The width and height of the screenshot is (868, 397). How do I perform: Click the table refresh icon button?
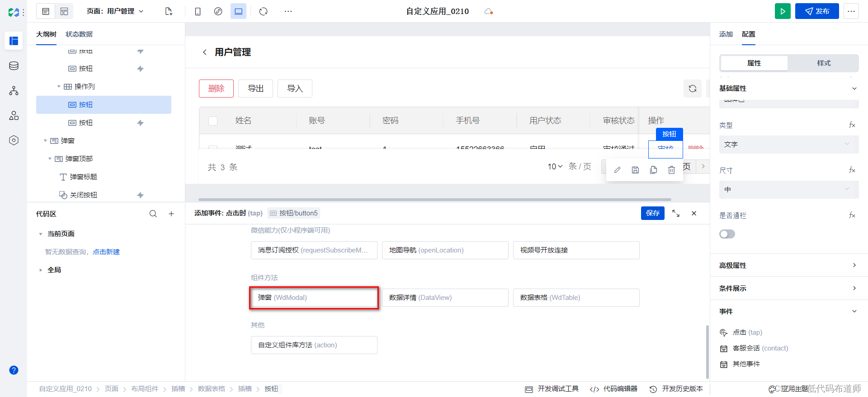tap(693, 89)
